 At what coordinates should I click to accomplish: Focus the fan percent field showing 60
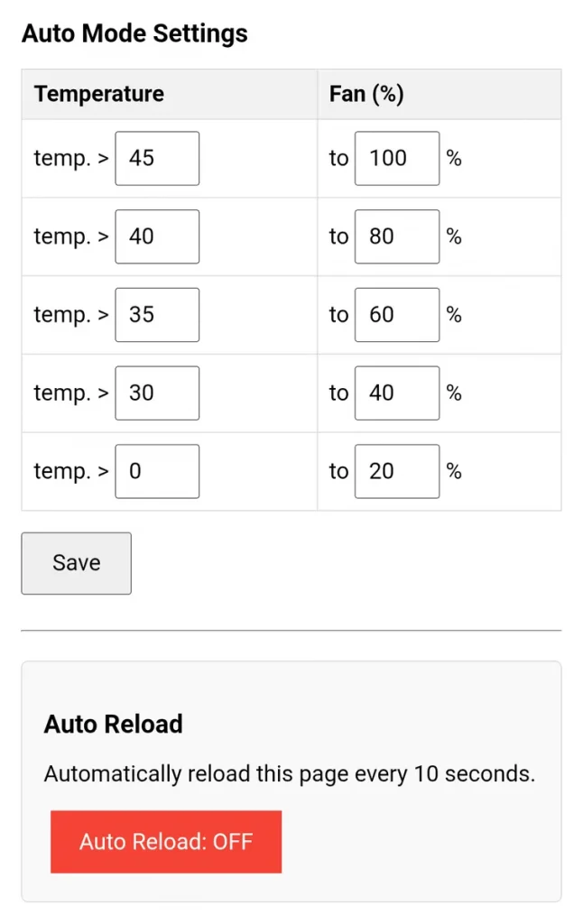click(x=396, y=315)
